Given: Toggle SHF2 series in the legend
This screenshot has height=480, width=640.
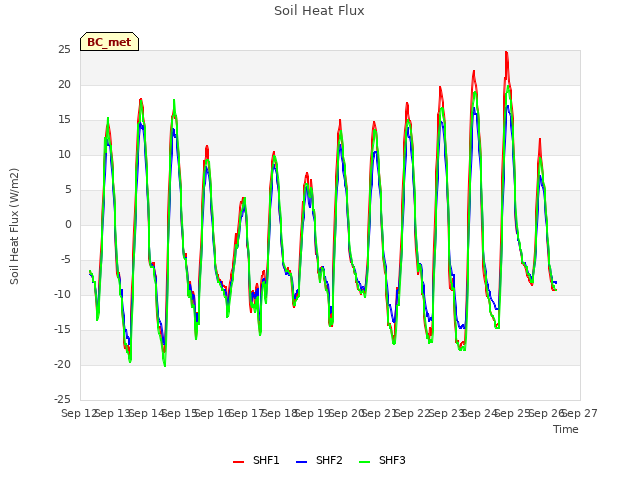Looking at the screenshot, I should pos(319,460).
